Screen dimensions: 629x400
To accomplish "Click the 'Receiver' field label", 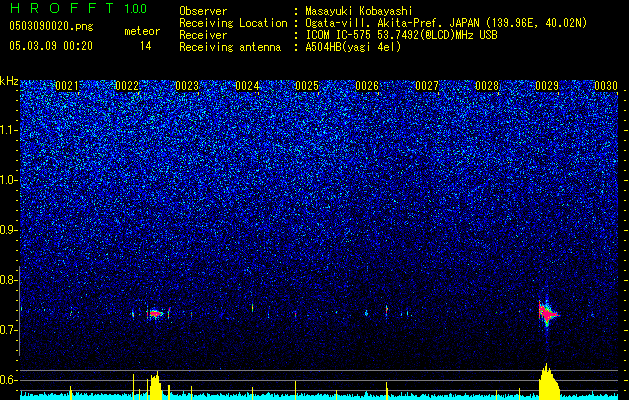I will click(x=203, y=35).
